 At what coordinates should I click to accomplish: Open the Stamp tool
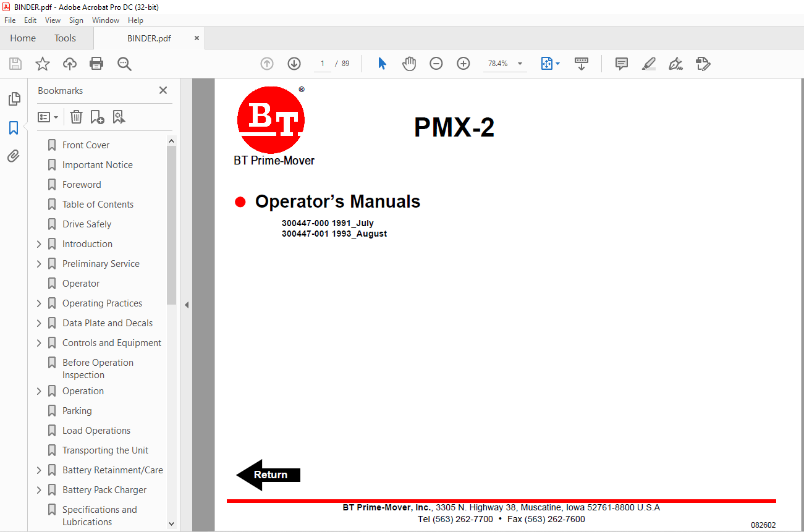point(703,64)
